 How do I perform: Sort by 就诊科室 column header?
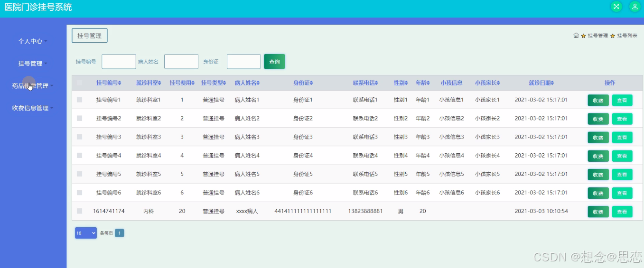[149, 83]
